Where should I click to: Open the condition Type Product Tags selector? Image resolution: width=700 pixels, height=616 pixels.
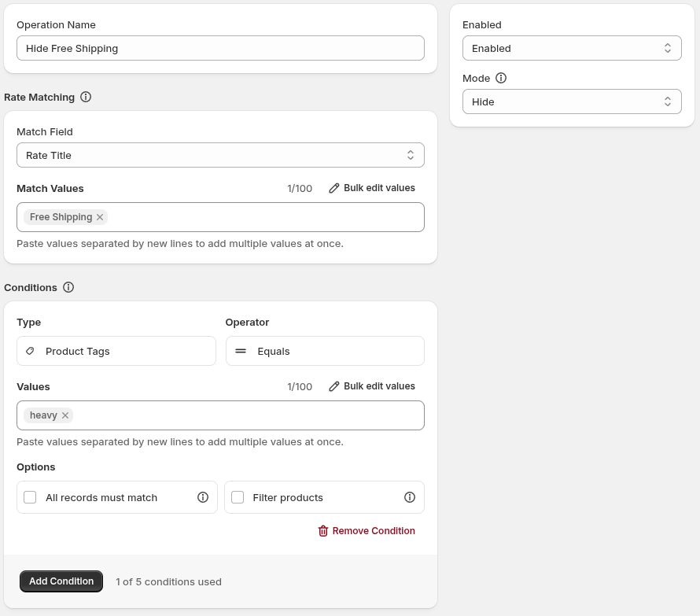coord(116,351)
